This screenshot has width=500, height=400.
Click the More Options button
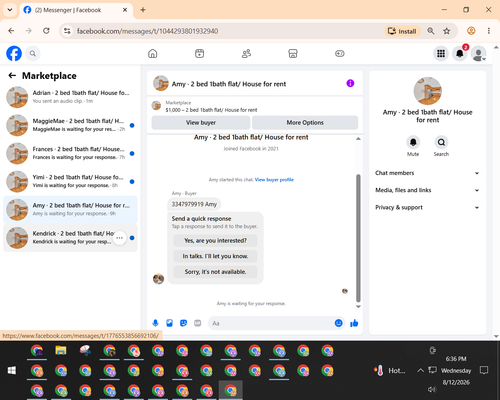pyautogui.click(x=305, y=123)
